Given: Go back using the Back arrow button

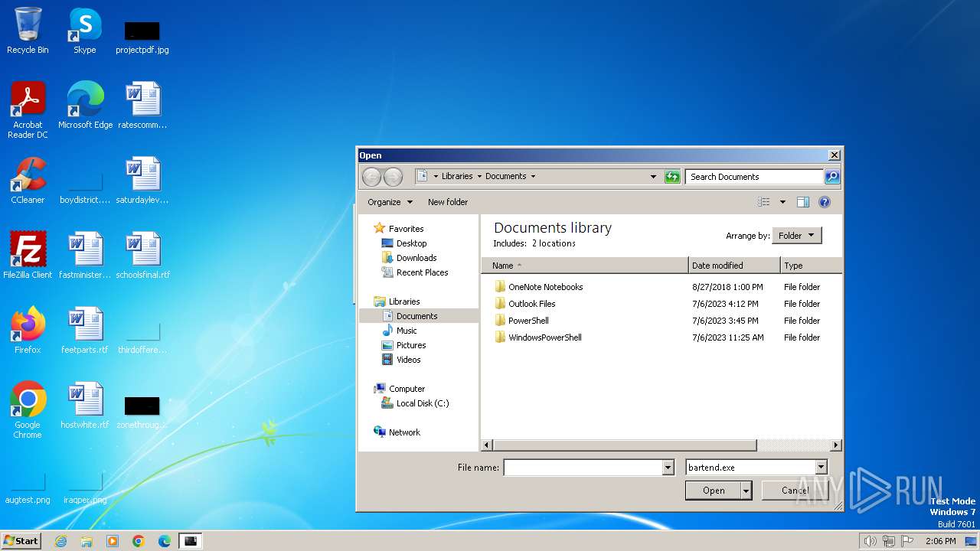Looking at the screenshot, I should 371,177.
